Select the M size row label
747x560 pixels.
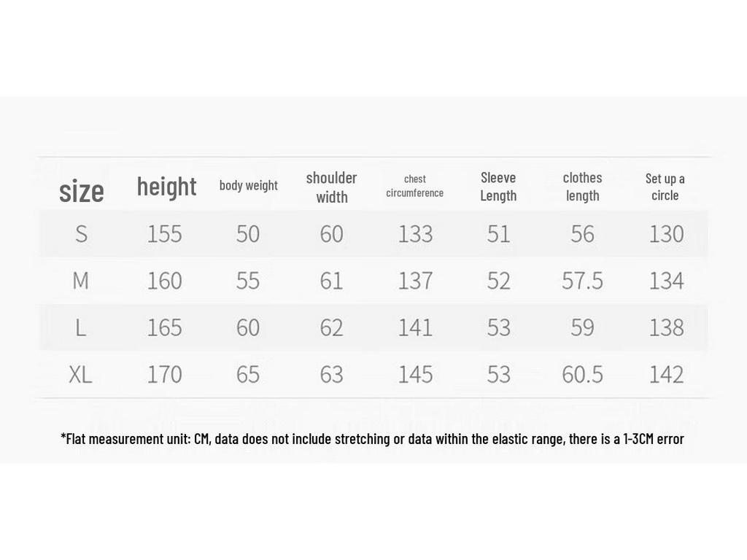point(80,281)
